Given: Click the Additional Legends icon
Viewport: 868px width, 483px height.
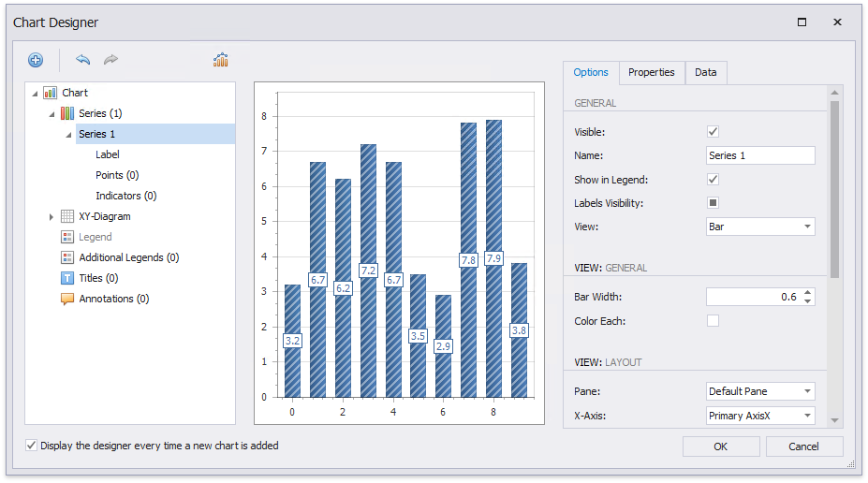Looking at the screenshot, I should pos(67,257).
